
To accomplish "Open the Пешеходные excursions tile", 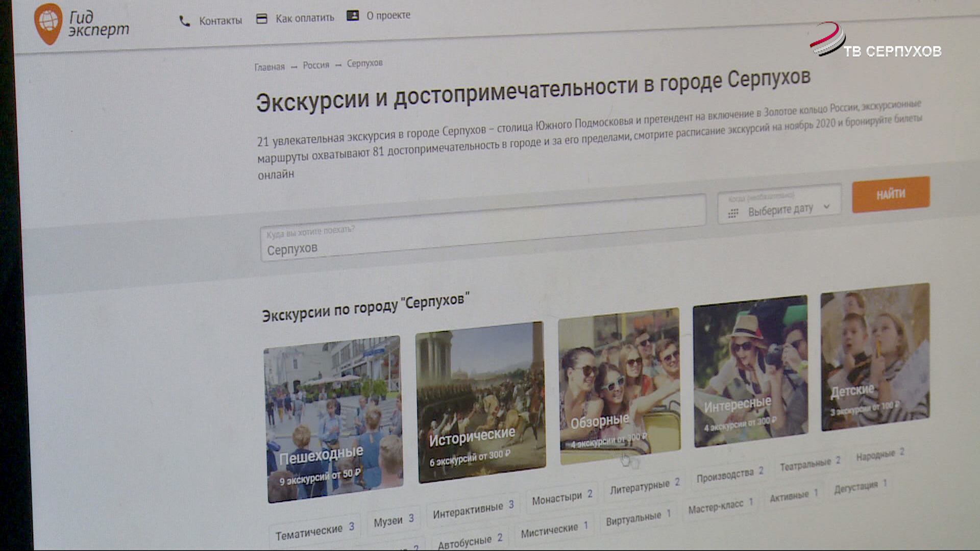I will (x=334, y=418).
